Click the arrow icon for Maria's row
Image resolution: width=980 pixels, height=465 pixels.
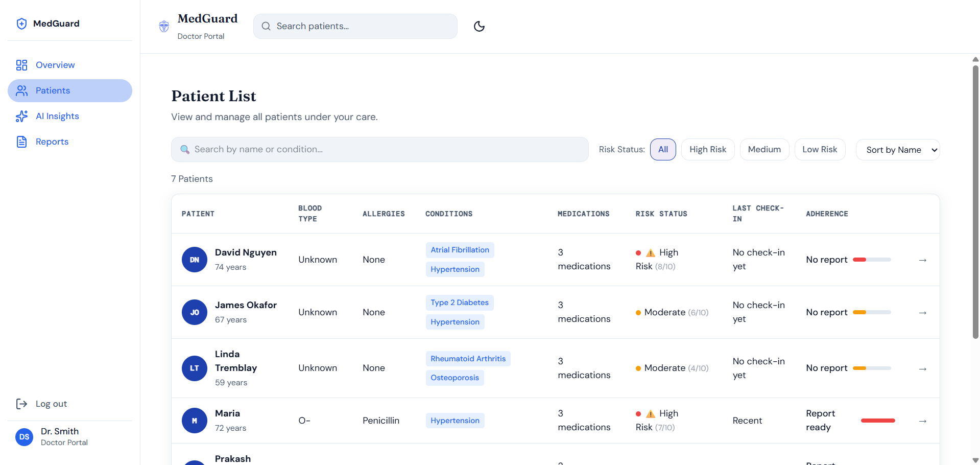click(x=922, y=421)
